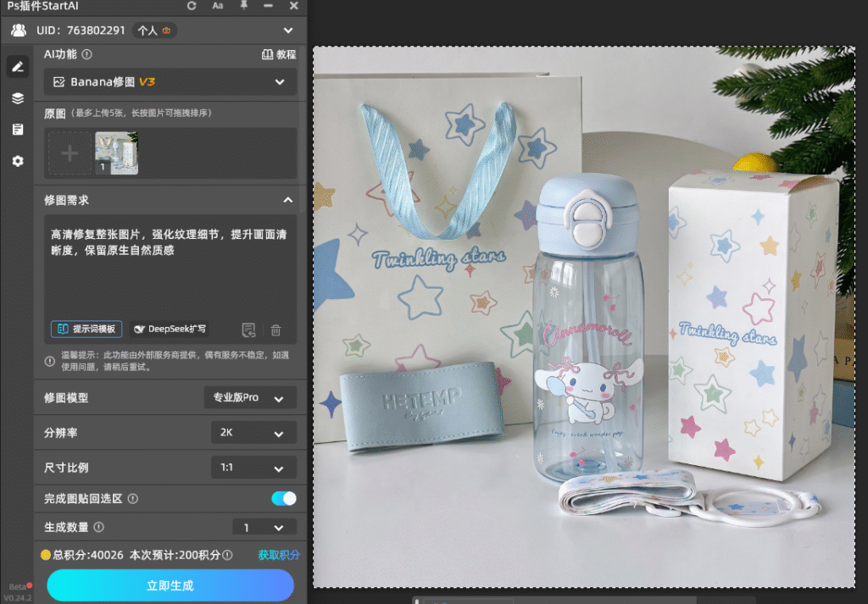Select uploaded source image thumbnail 1
The width and height of the screenshot is (868, 604).
tap(116, 153)
